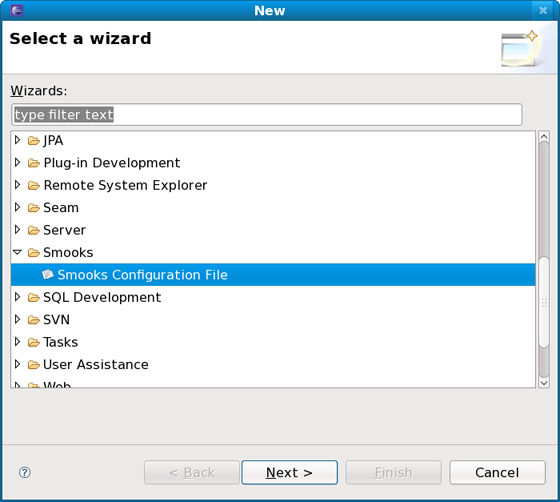The width and height of the screenshot is (560, 502).
Task: Close the New wizard dialog
Action: click(x=543, y=10)
